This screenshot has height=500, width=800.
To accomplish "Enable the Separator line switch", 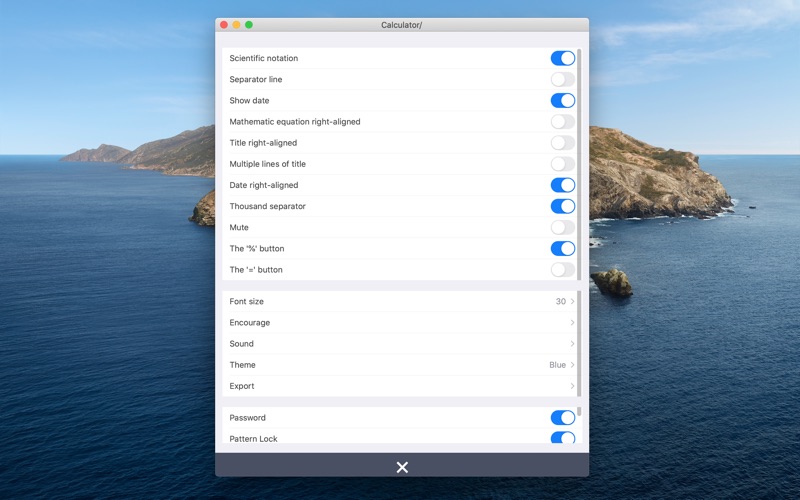I will pyautogui.click(x=563, y=79).
